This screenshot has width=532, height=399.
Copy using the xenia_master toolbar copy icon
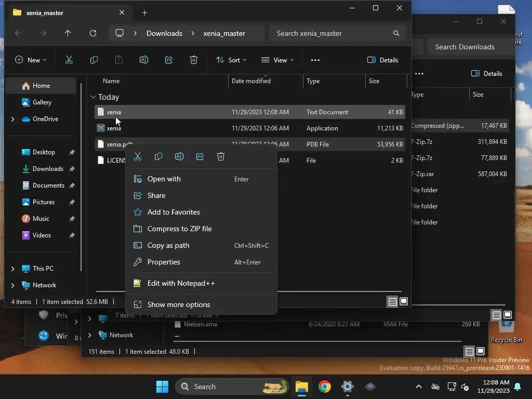(94, 60)
